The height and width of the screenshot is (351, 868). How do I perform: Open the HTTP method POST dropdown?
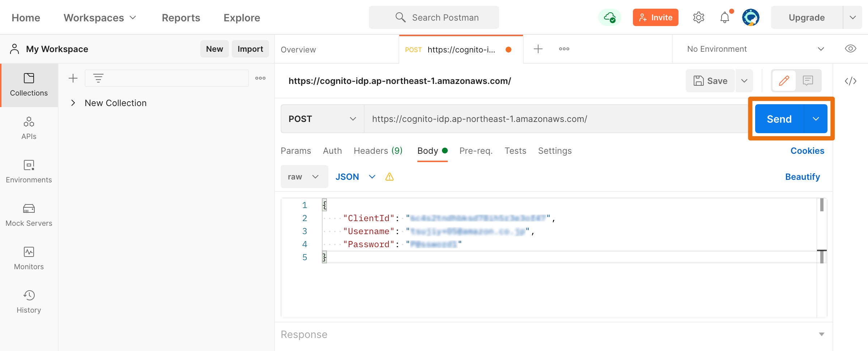[x=323, y=119]
